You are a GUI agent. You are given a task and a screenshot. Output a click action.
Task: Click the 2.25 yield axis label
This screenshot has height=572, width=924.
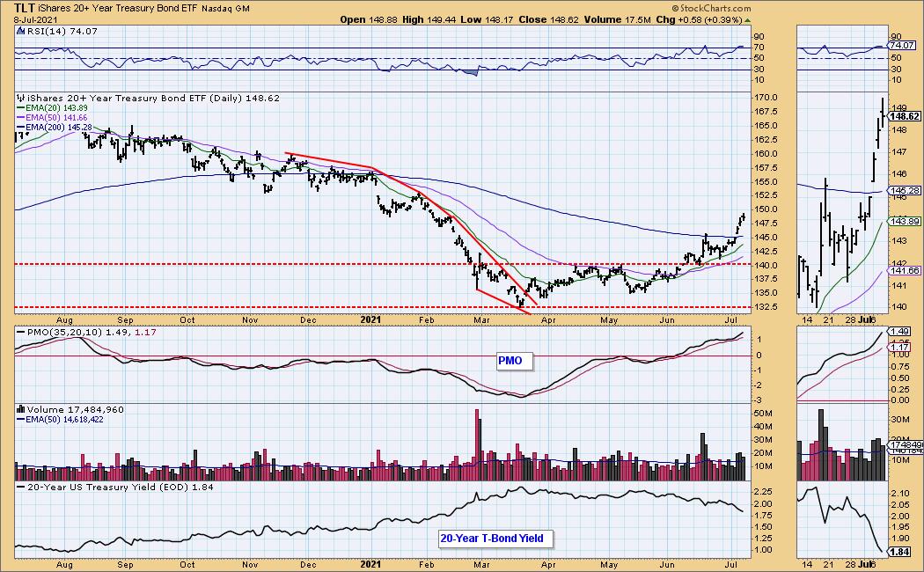click(x=764, y=492)
